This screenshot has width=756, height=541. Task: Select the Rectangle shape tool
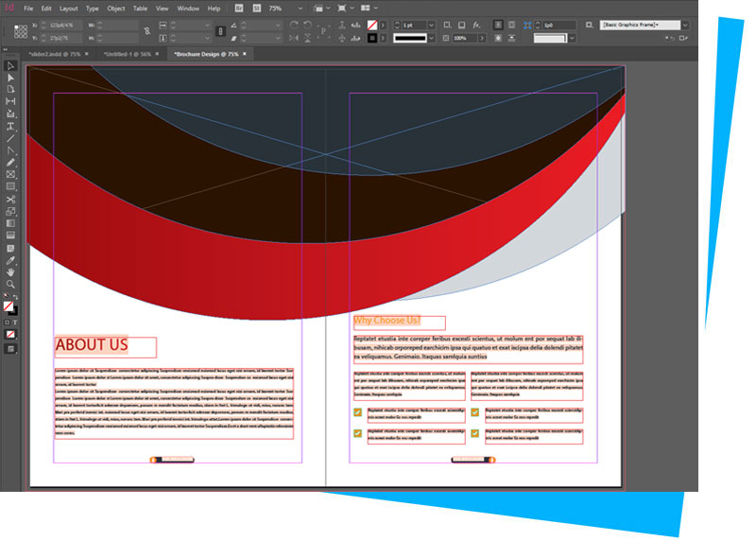coord(10,186)
